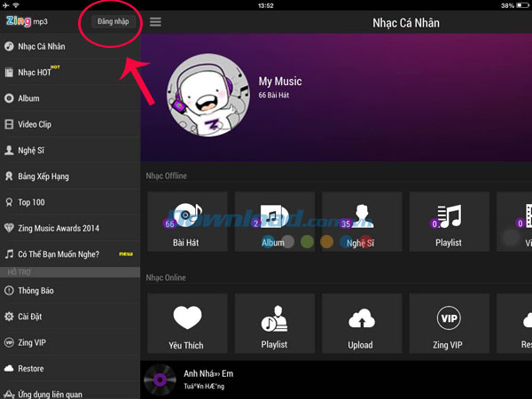Open Zing Music Awards 2014
Screen dimensions: 532x399
tap(70, 228)
